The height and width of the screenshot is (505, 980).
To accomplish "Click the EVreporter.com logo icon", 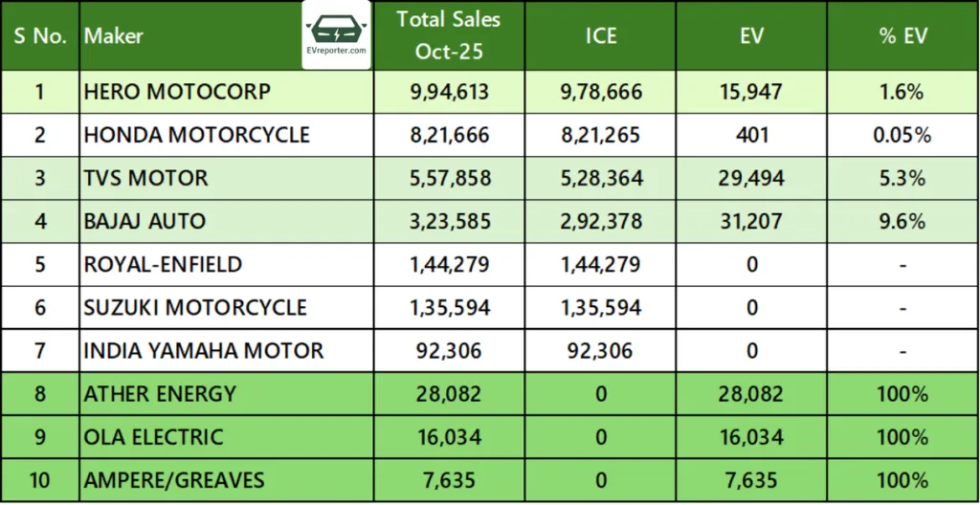I will coord(336,35).
